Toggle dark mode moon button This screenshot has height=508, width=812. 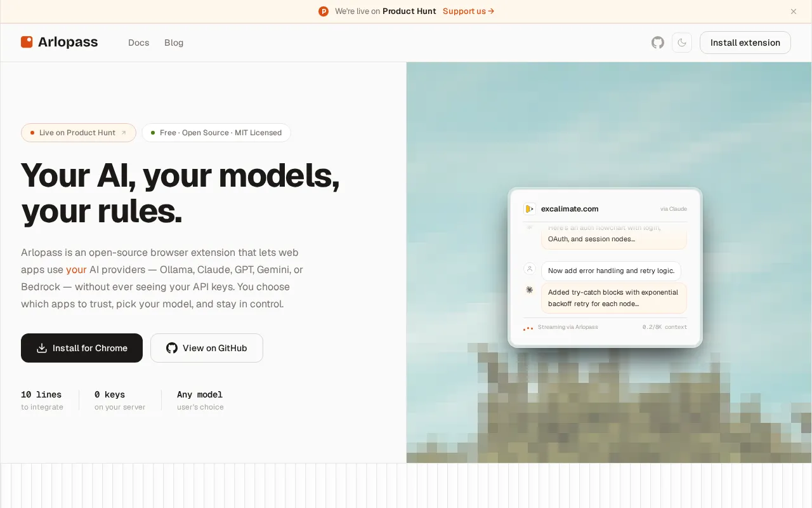682,43
